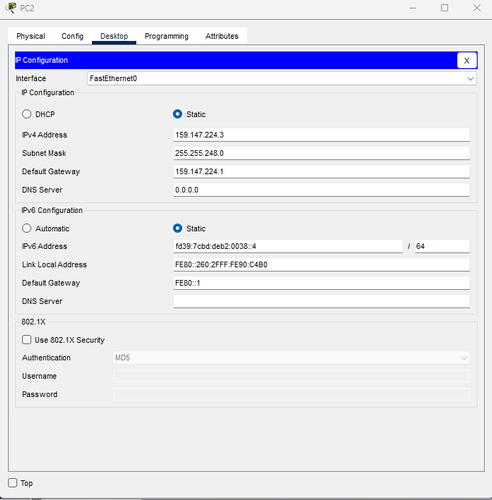The image size is (492, 500).
Task: Open the Authentication MD5 dropdown
Action: click(x=291, y=358)
